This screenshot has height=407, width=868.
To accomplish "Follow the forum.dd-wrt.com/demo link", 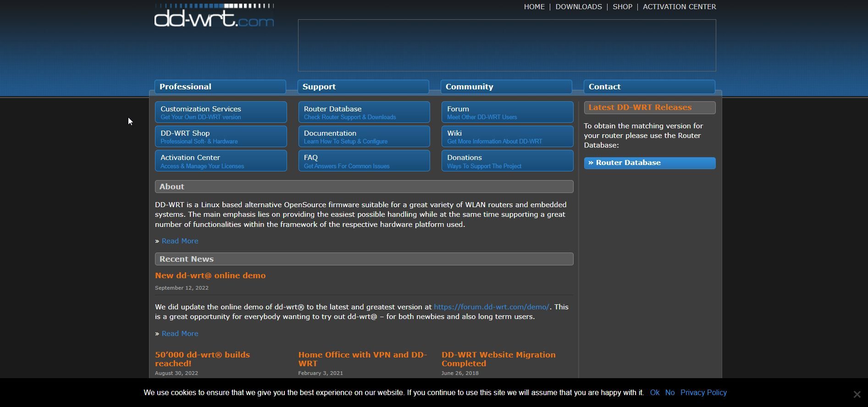I will point(492,307).
